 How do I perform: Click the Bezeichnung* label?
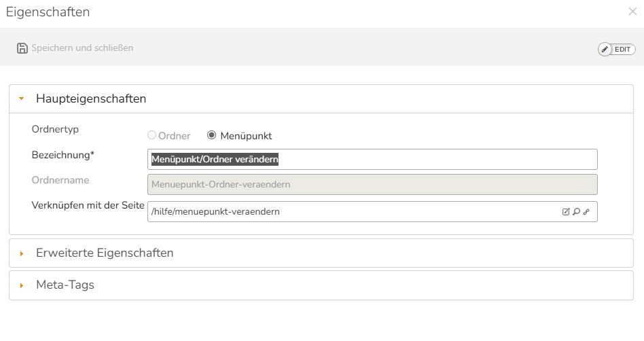point(63,155)
